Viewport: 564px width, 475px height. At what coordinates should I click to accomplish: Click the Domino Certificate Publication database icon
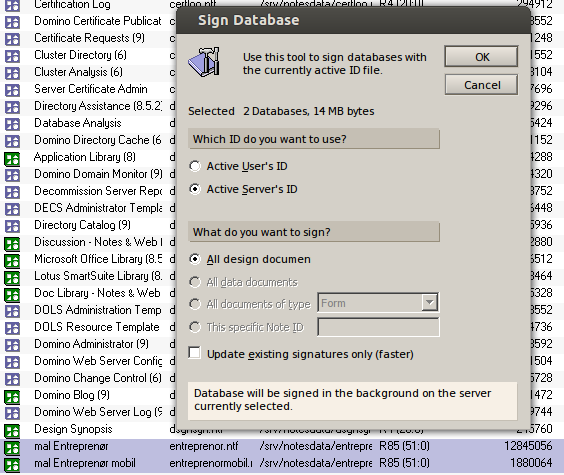(12, 22)
